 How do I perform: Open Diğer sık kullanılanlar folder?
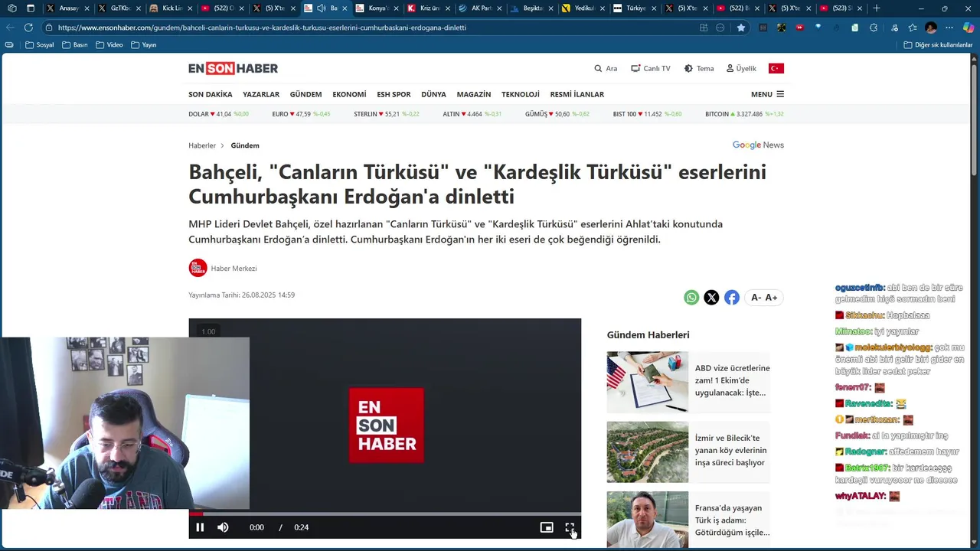click(x=938, y=45)
